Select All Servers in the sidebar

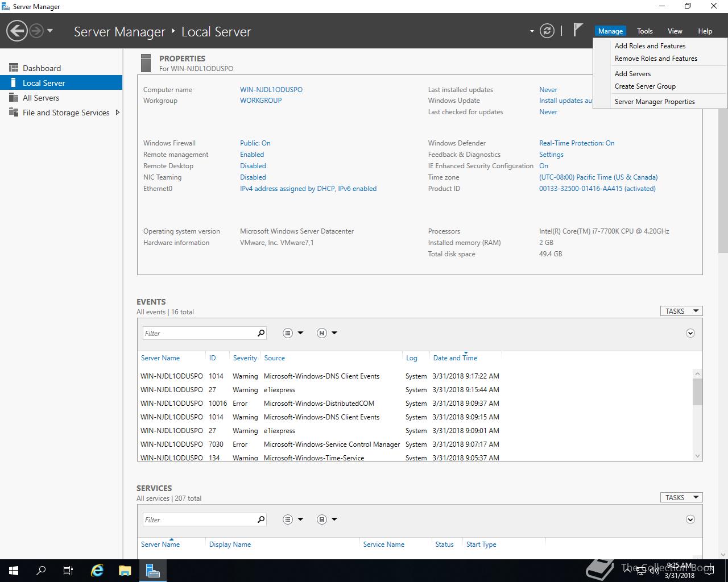(61, 98)
